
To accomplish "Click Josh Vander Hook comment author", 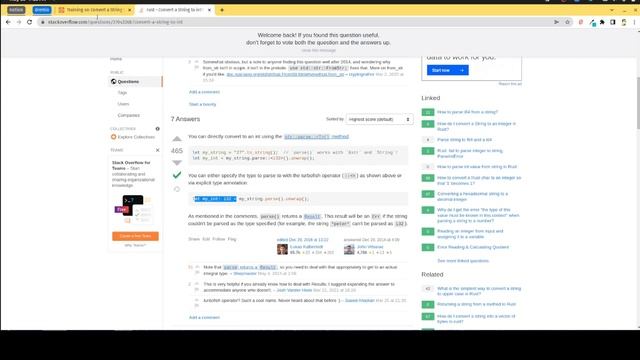I will [x=294, y=290].
